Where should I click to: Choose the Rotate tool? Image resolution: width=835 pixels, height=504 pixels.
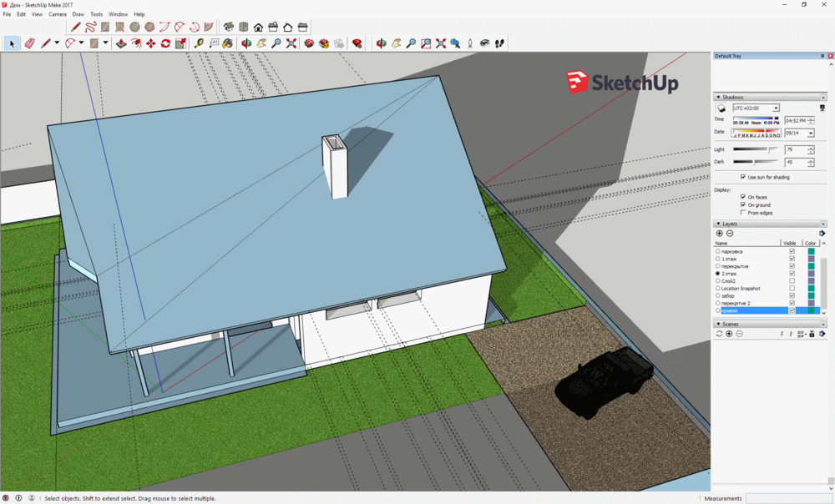tap(165, 43)
